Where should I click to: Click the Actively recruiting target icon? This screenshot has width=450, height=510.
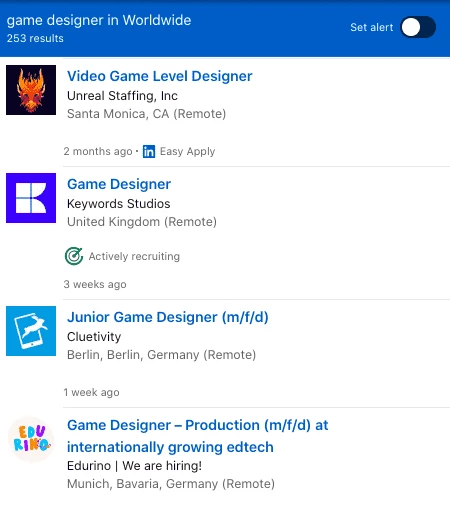coord(74,256)
